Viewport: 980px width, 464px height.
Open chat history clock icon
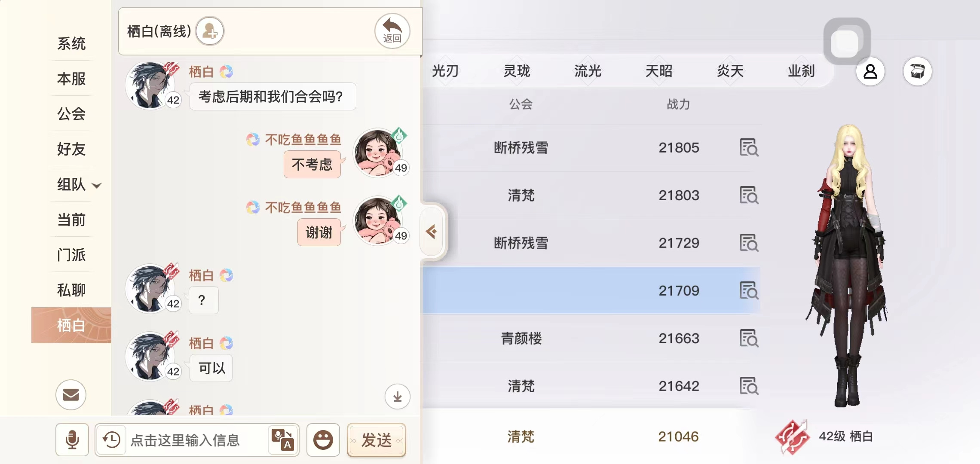pyautogui.click(x=111, y=440)
